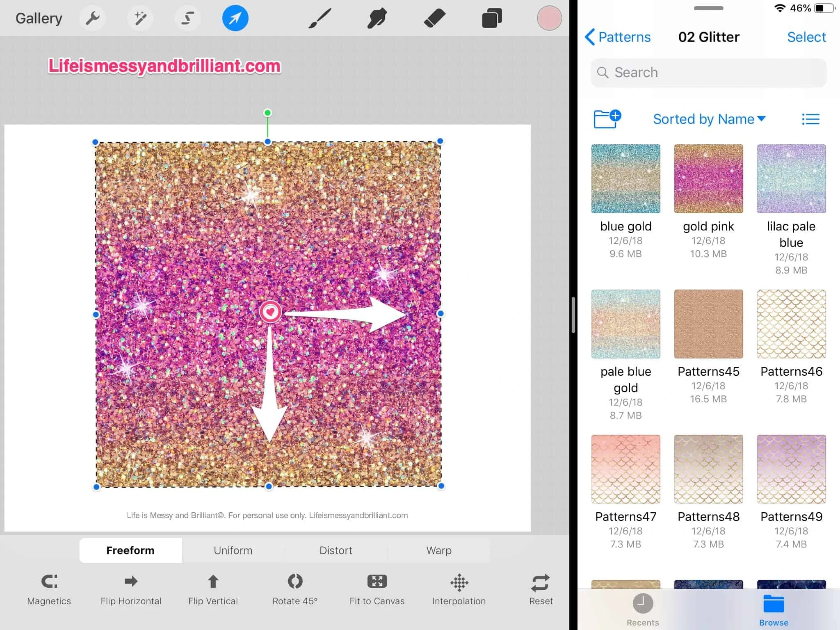This screenshot has height=630, width=840.
Task: Select the Eraser tool
Action: (x=434, y=18)
